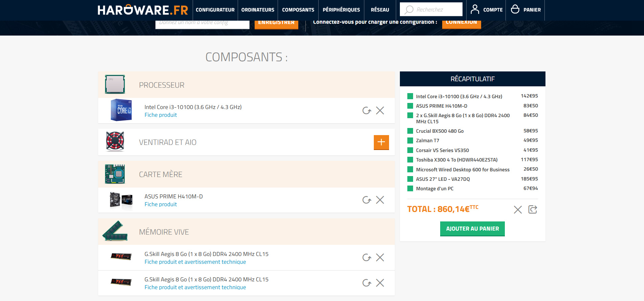Toggle Corsair VS Series VS350 checkbox
Viewport: 644px width, 301px height.
click(410, 150)
